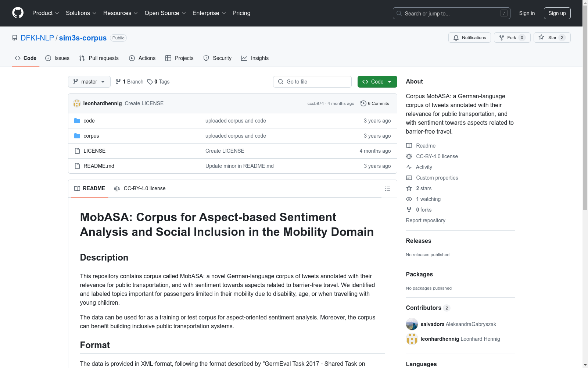Star the sim3s-corpus repository
Image resolution: width=588 pixels, height=368 pixels.
tap(552, 38)
